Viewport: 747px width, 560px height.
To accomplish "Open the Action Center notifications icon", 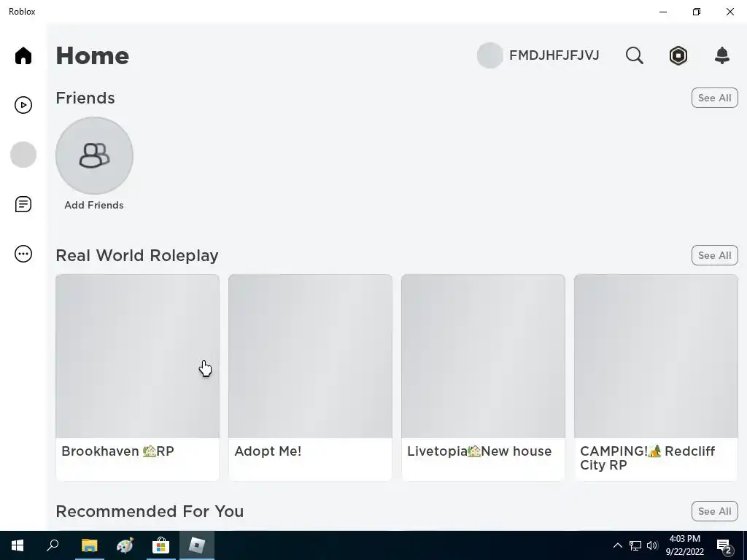I will 724,545.
